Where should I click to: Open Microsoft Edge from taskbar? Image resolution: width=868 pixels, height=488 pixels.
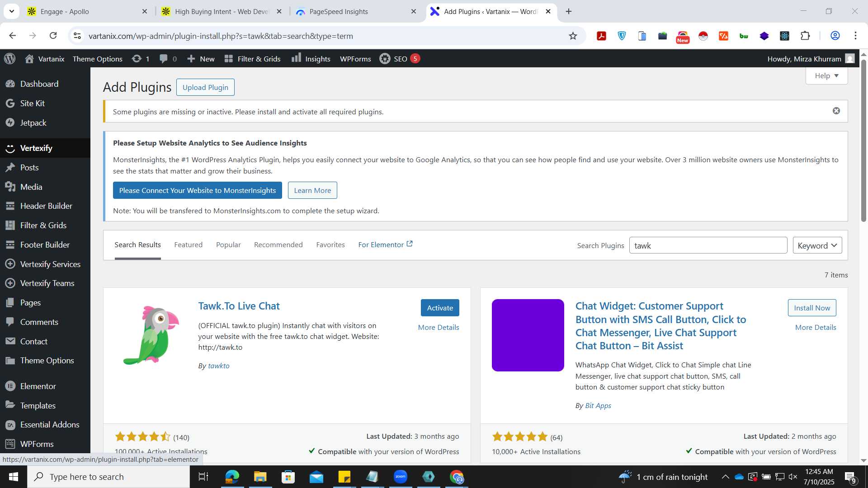coord(232,477)
